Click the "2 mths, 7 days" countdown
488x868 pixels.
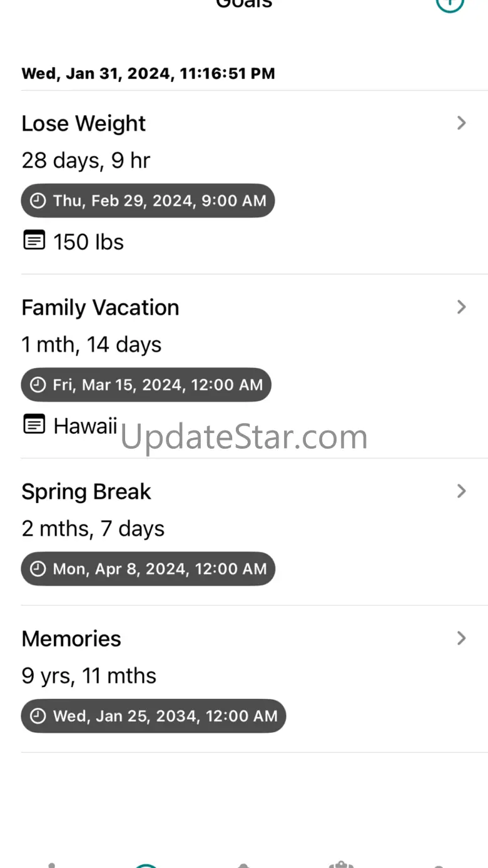(x=93, y=529)
